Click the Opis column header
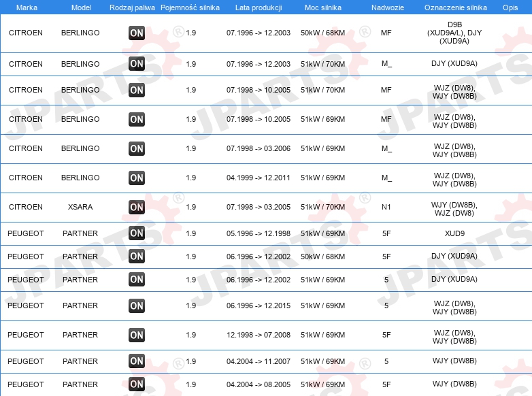The height and width of the screenshot is (396, 532). 510,7
